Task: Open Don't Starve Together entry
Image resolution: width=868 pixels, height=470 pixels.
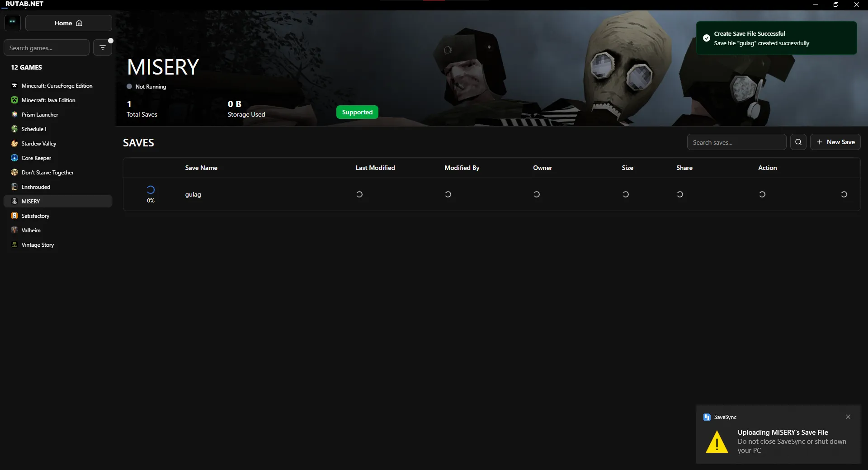Action: tap(47, 173)
